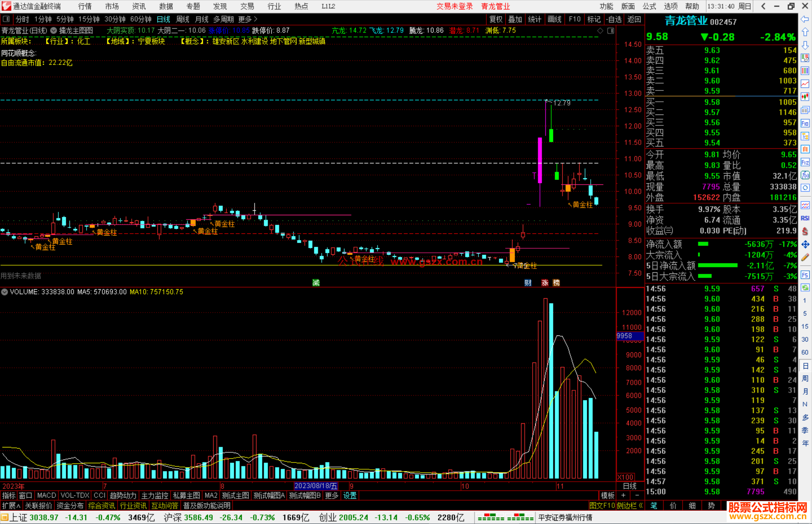Viewport: 812px width, 524px height.
Task: Click the left arrow back icon in sidebar
Action: (805, 19)
